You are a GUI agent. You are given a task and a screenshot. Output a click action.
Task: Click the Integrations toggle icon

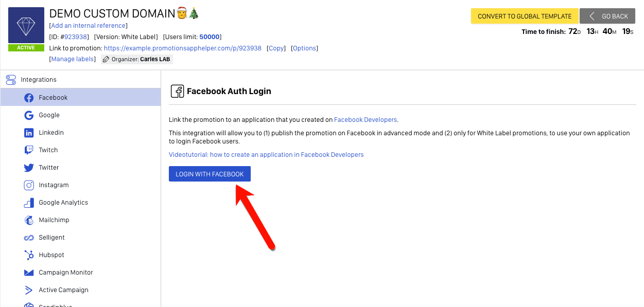pos(11,80)
